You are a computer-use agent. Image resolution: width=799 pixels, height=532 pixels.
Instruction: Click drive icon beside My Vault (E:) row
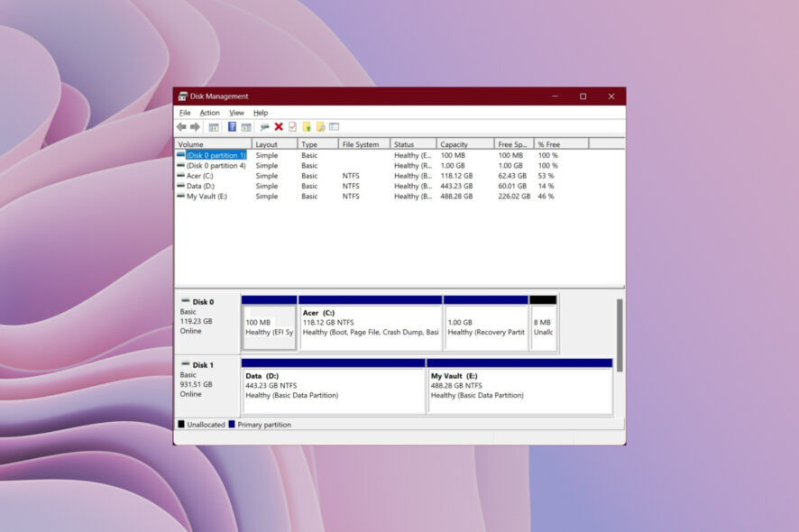(x=181, y=197)
